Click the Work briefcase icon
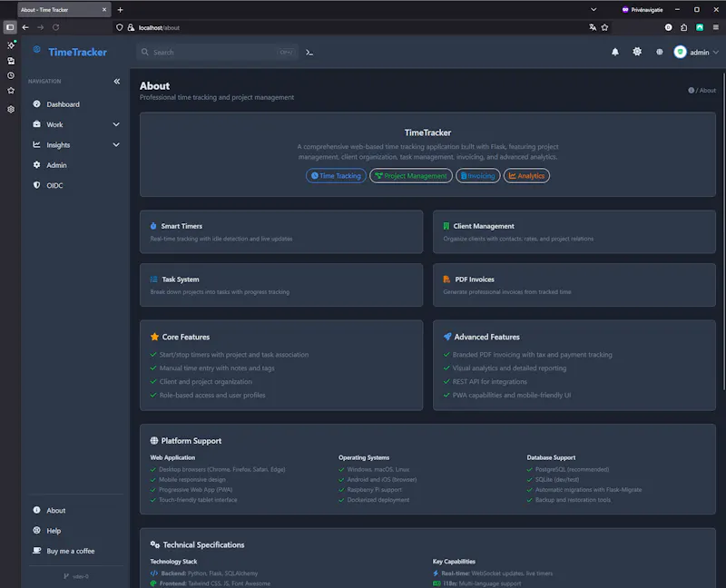This screenshot has height=588, width=726. [x=36, y=124]
